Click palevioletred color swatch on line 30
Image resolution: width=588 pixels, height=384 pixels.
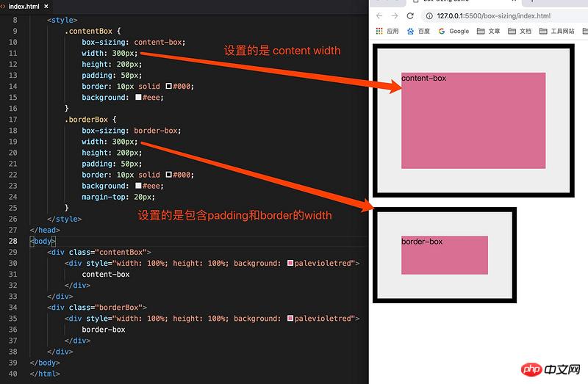[x=290, y=264]
